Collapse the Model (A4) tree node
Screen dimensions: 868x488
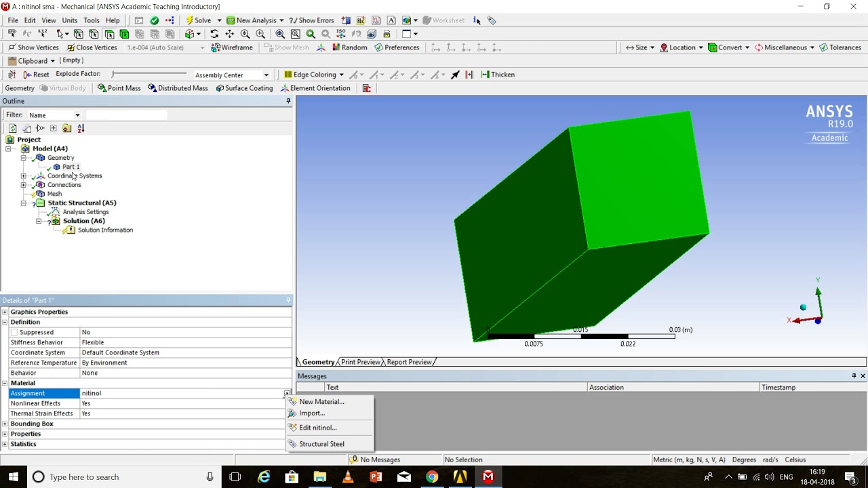[x=9, y=148]
